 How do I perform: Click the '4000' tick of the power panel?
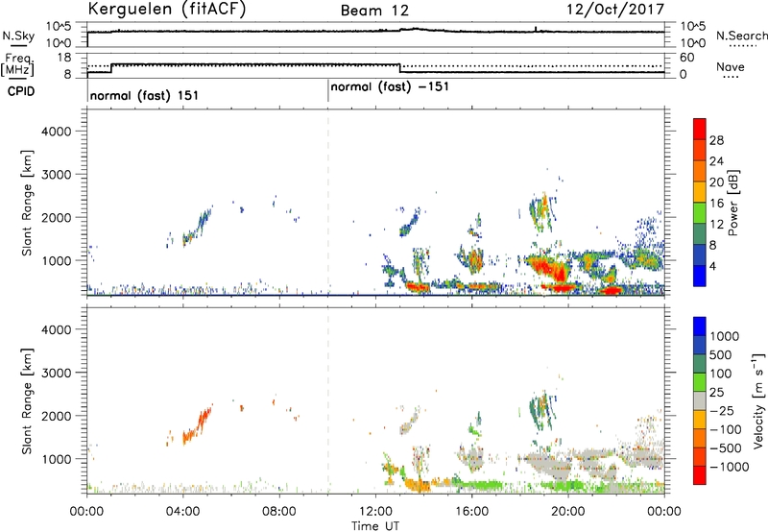[57, 132]
